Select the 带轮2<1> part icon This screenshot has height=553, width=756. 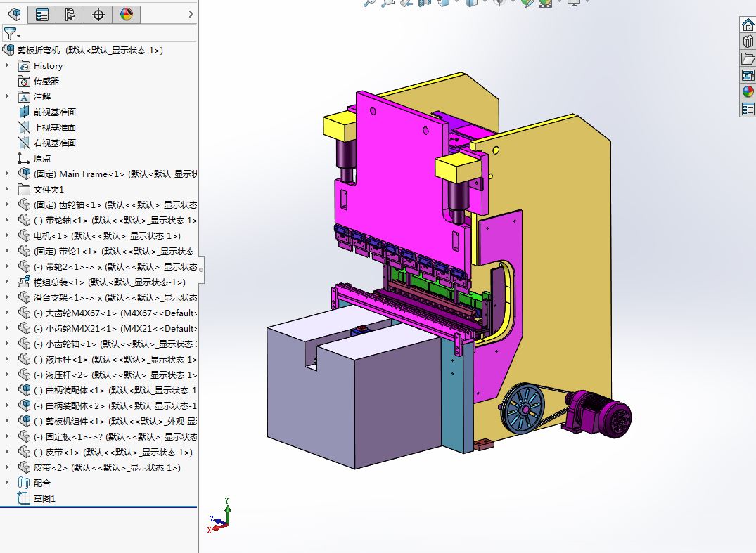(24, 266)
